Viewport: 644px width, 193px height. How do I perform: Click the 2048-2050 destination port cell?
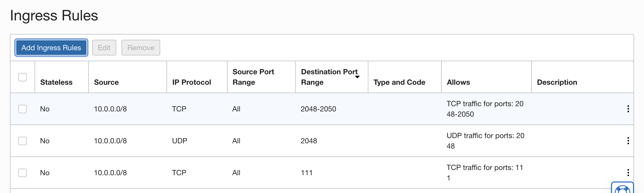click(318, 109)
